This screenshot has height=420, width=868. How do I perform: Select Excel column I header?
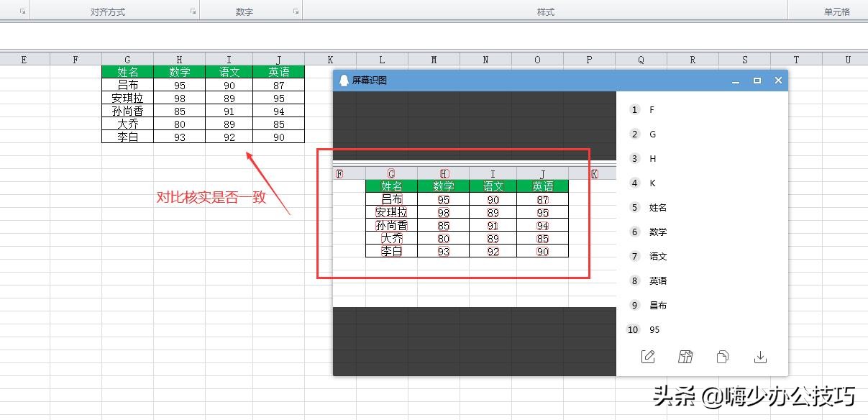tap(229, 60)
